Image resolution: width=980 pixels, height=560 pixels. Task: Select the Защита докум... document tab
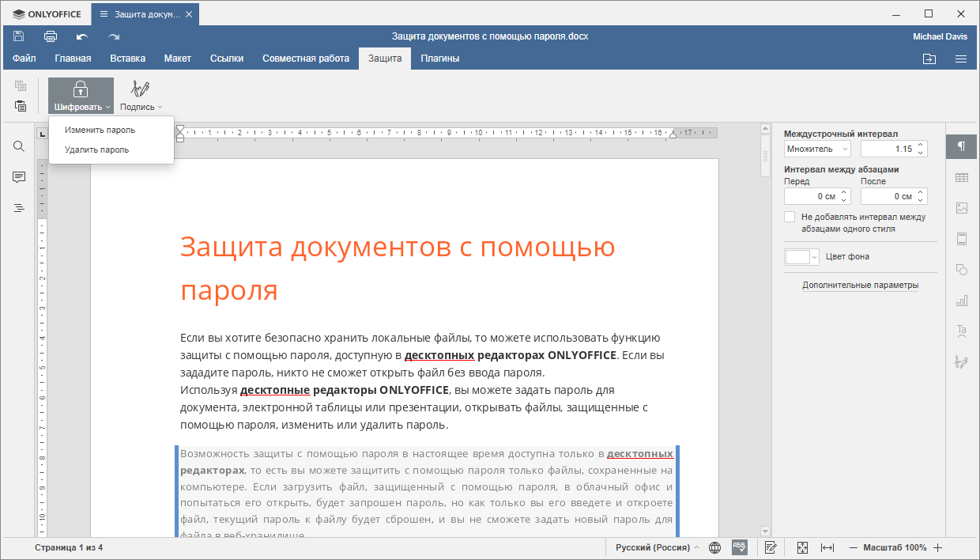coord(145,14)
